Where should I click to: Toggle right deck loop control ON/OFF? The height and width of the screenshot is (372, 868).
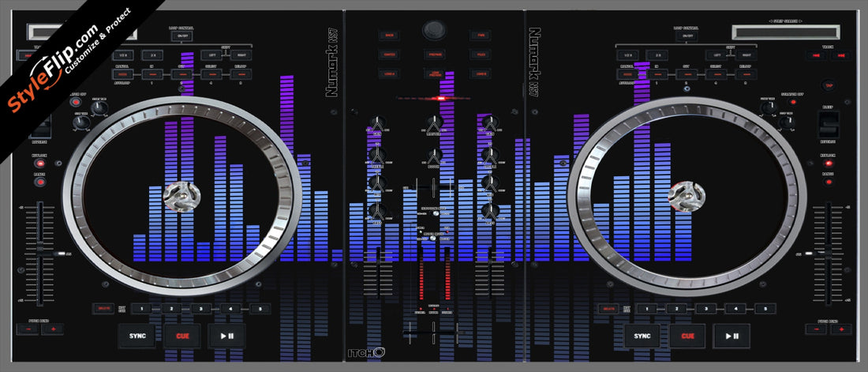click(x=687, y=36)
